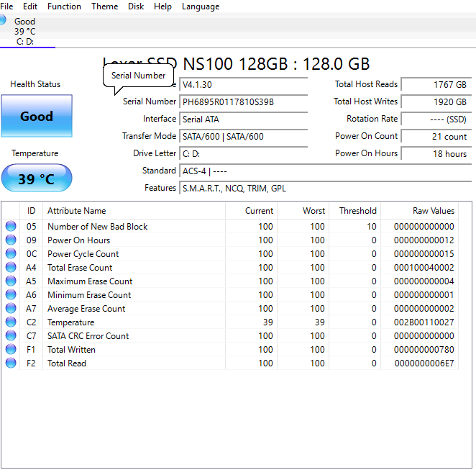Click the Threshold column header
The image size is (476, 470).
coord(355,211)
